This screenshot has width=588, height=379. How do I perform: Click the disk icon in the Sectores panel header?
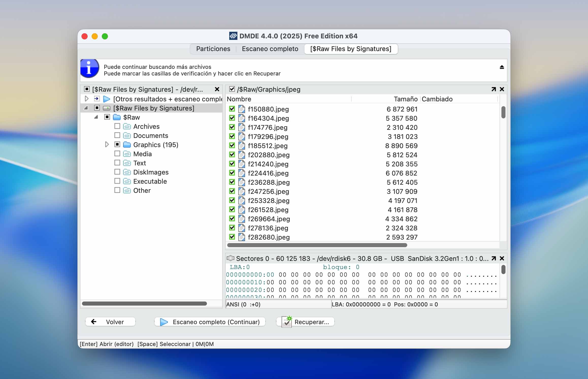click(231, 258)
